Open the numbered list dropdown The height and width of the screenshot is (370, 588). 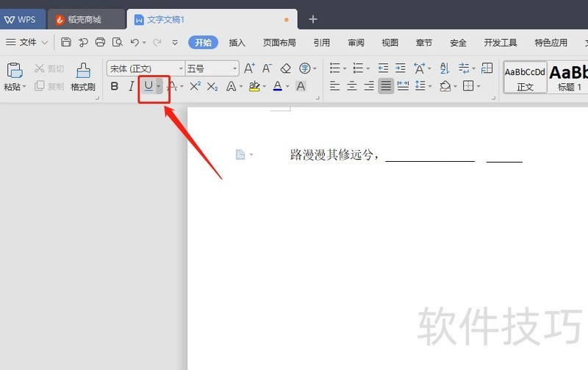(x=368, y=68)
